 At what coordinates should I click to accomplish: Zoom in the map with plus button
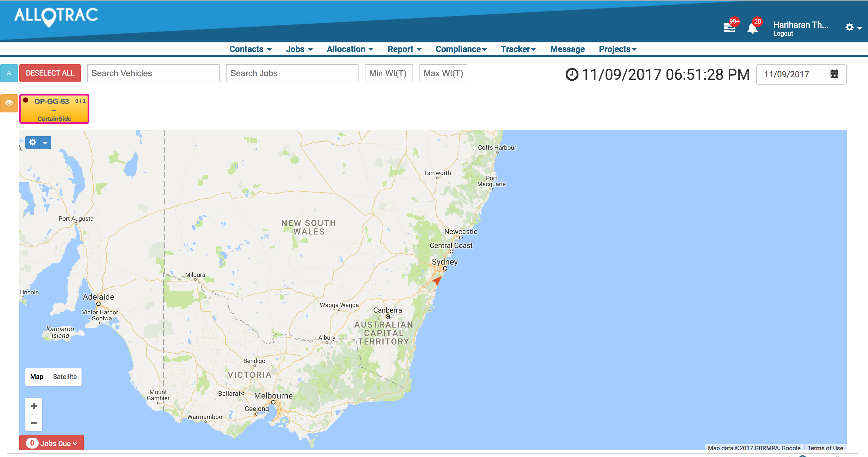point(34,406)
